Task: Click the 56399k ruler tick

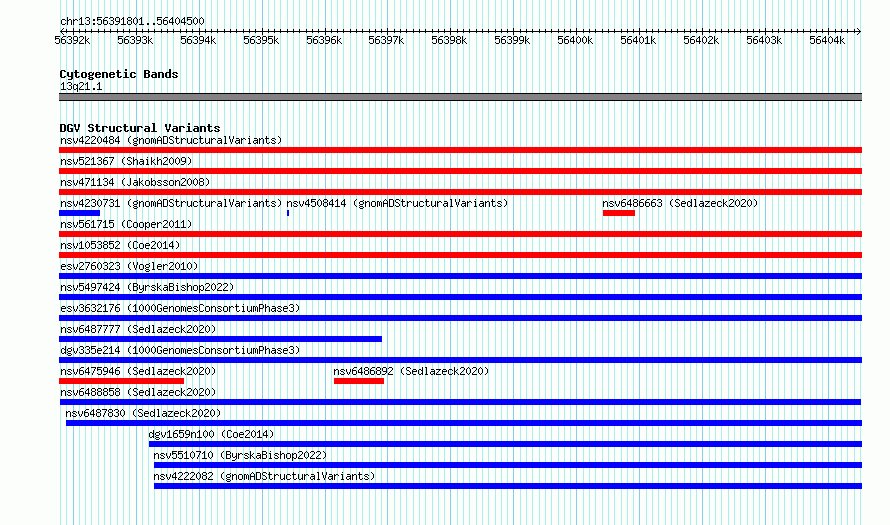Action: click(513, 40)
